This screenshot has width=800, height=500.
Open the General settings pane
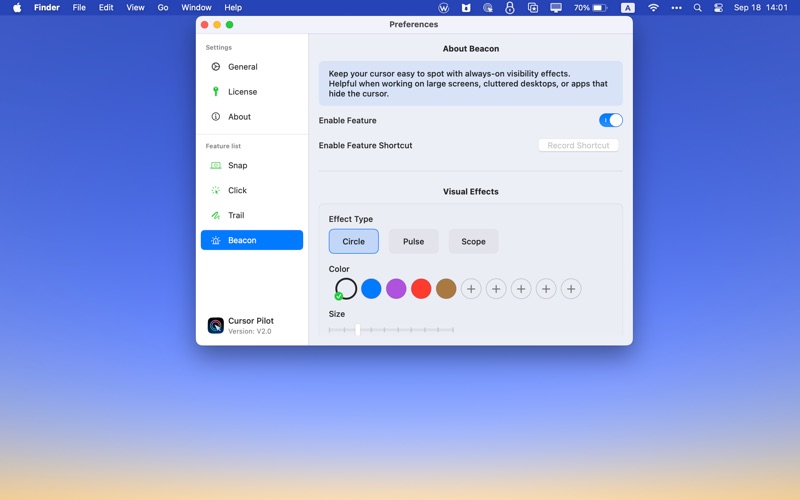tap(252, 67)
